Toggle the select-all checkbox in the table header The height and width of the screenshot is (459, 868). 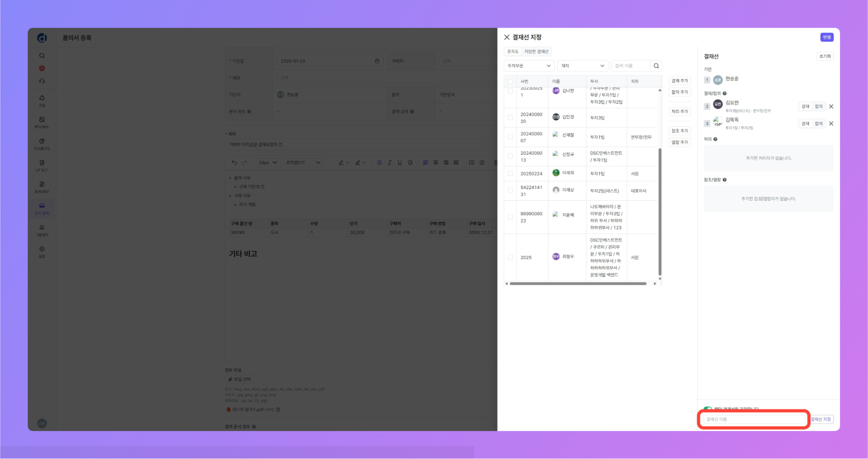coord(510,82)
